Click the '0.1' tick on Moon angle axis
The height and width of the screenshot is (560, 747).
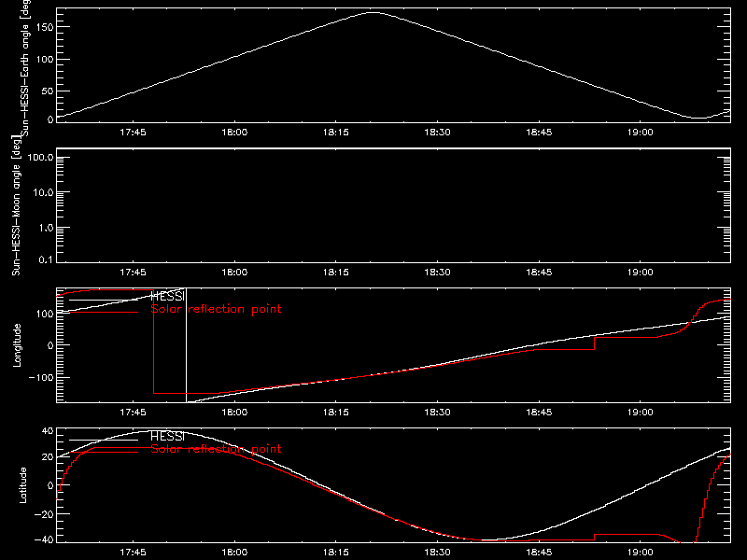46,260
